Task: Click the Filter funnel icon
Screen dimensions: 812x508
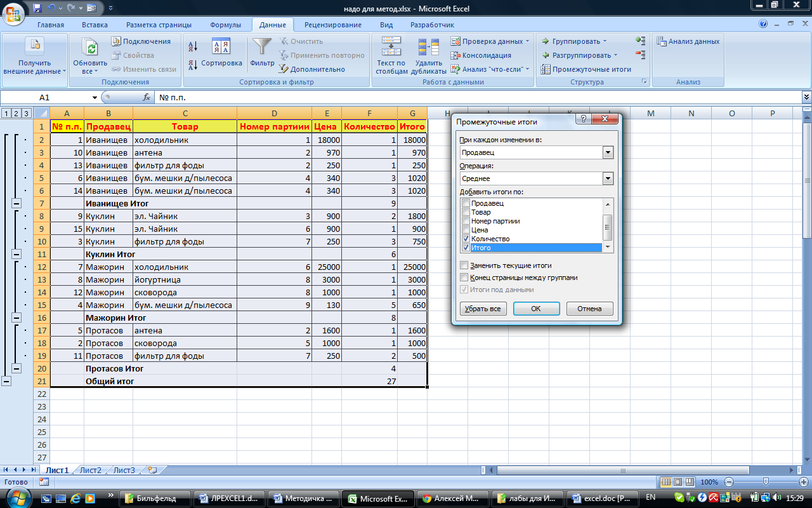Action: click(x=261, y=48)
